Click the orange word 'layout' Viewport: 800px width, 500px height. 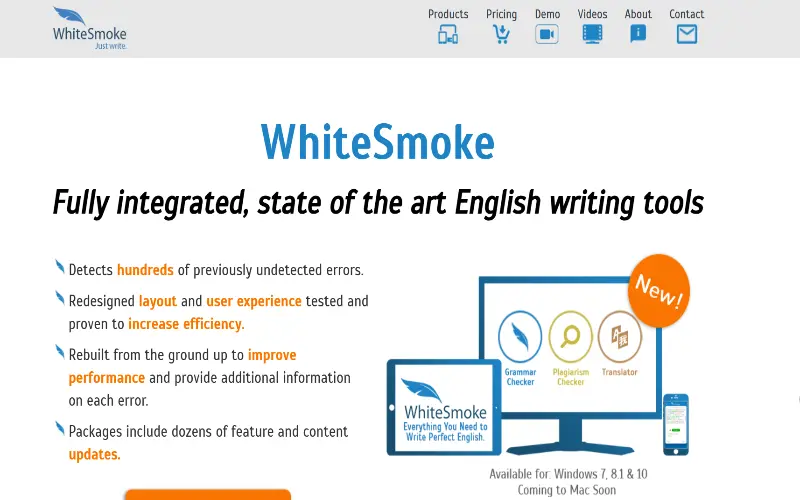point(158,301)
